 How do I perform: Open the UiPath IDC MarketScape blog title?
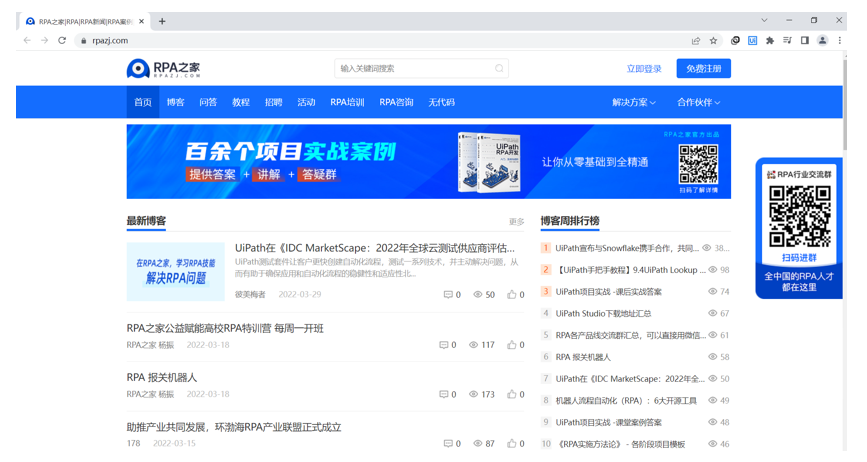pos(374,248)
